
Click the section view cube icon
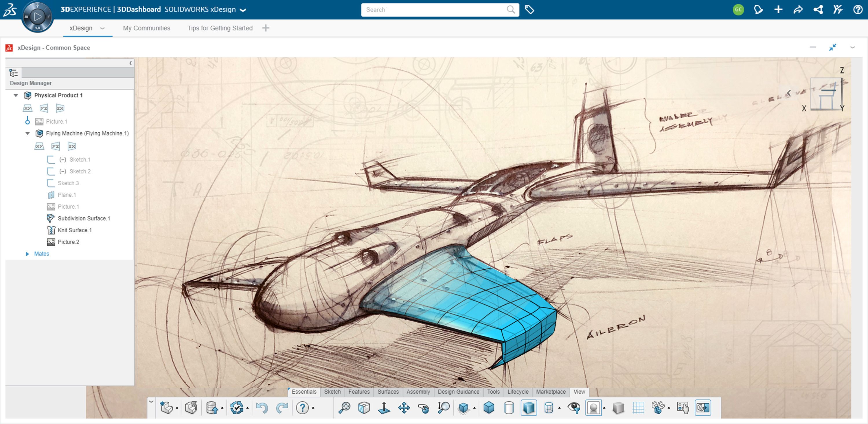464,408
